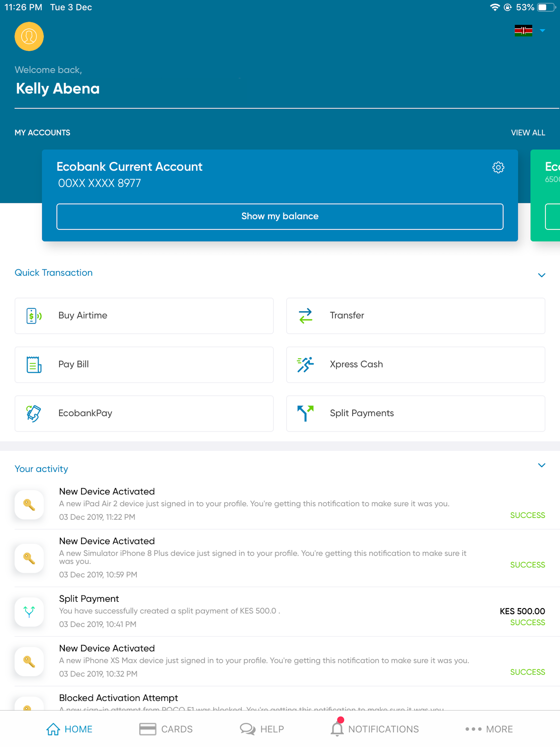Open the More menu
The width and height of the screenshot is (560, 747).
[489, 729]
